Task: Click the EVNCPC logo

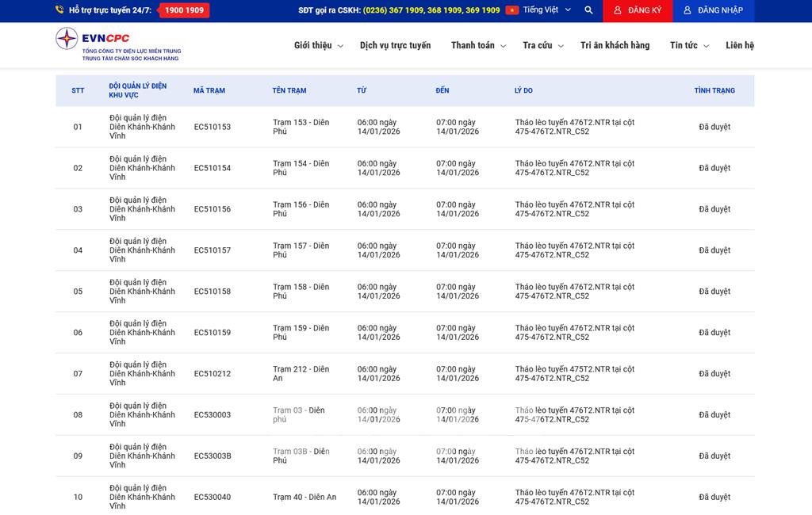Action: click(x=117, y=45)
